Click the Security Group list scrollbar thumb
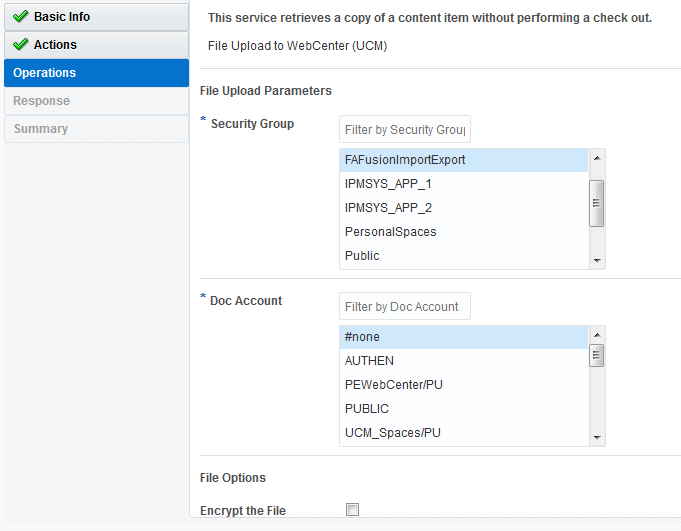Screen dimensions: 681x531 point(597,203)
